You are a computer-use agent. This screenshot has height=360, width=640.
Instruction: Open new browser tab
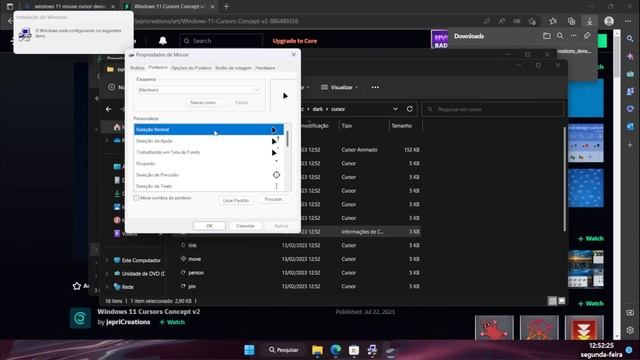tap(226, 7)
